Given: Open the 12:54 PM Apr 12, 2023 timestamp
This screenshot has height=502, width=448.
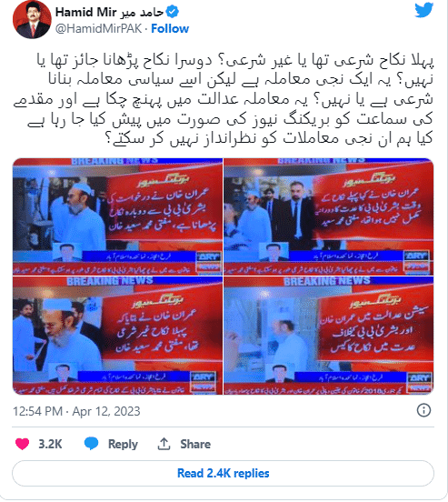Looking at the screenshot, I should tap(76, 411).
